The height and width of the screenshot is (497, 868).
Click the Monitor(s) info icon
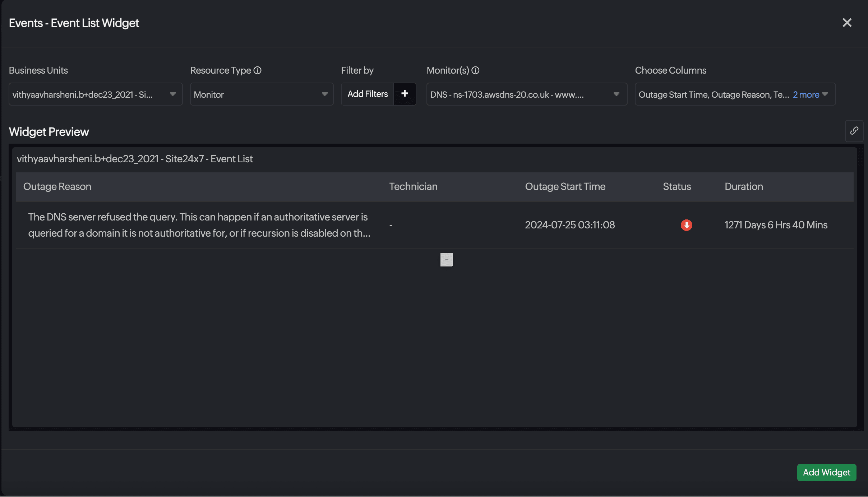coord(475,70)
